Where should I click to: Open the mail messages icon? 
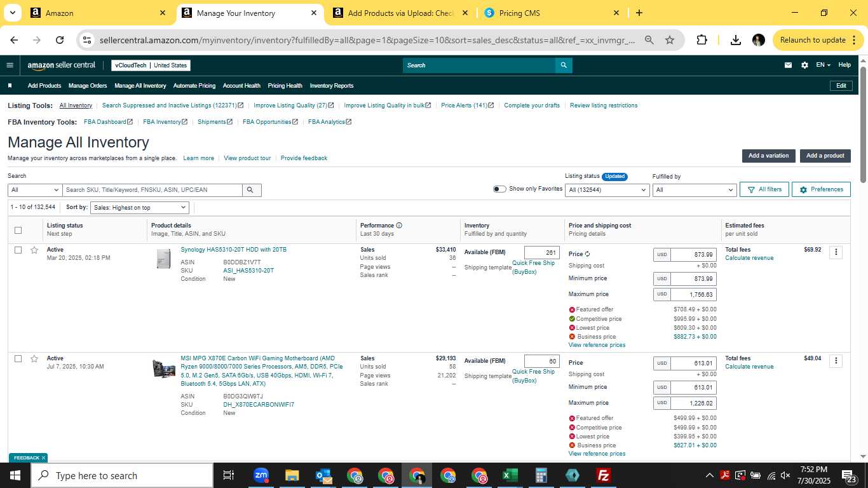(788, 65)
